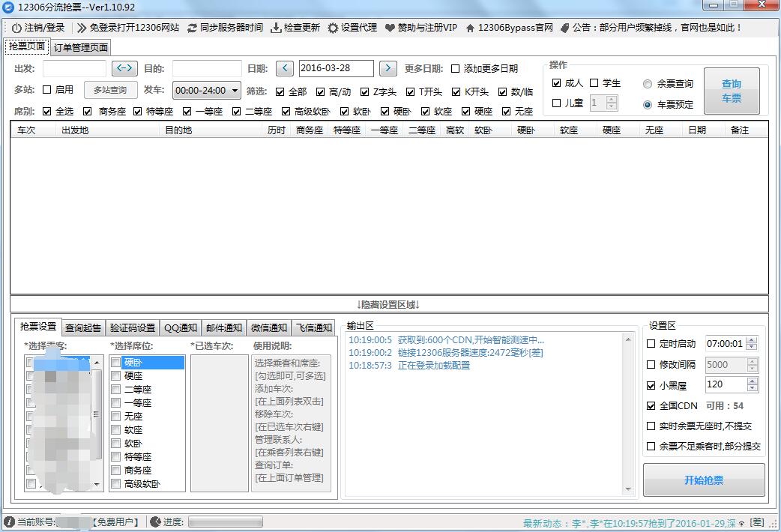Open the 验证码设置 tab
This screenshot has height=532, width=781.
click(x=132, y=327)
